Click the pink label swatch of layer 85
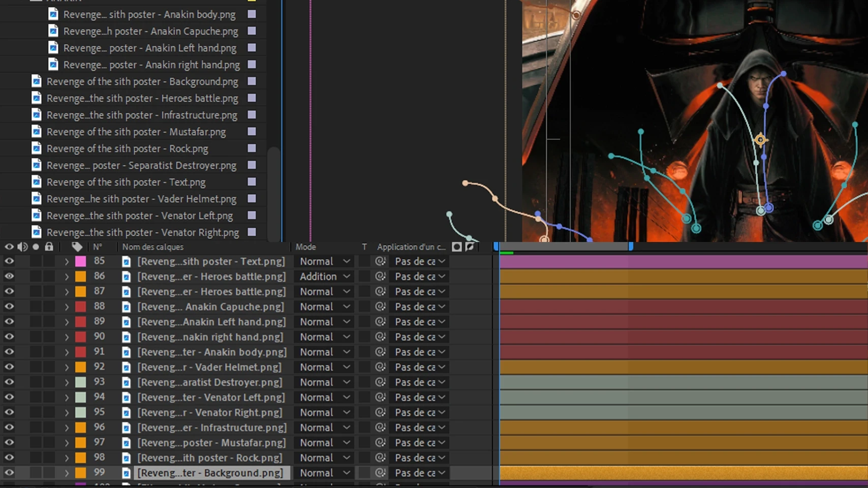 [x=80, y=261]
